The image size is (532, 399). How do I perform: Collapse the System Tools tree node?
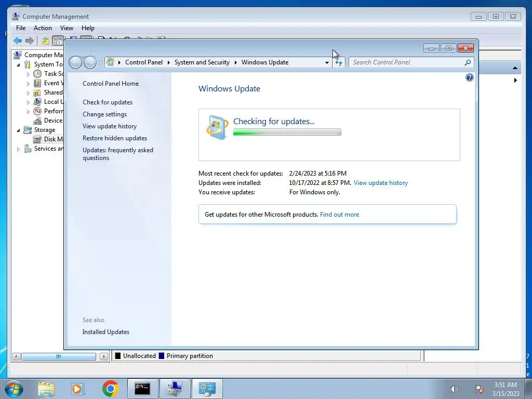pos(18,64)
